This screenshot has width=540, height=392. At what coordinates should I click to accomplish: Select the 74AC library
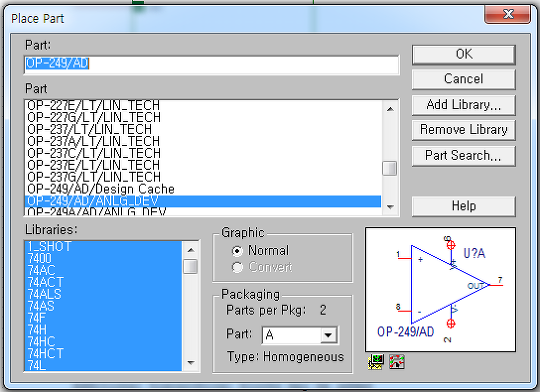pos(103,270)
